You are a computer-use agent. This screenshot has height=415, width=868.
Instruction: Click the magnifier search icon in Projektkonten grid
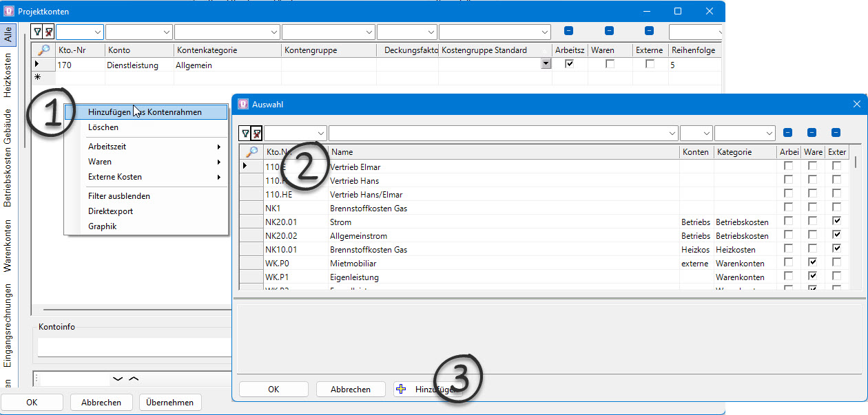[43, 50]
